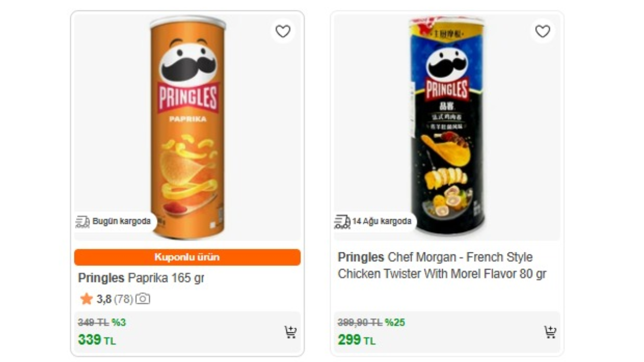Viewport: 644px width, 362px height.
Task: Click the Bugün kargoda shipping label
Action: point(121,221)
